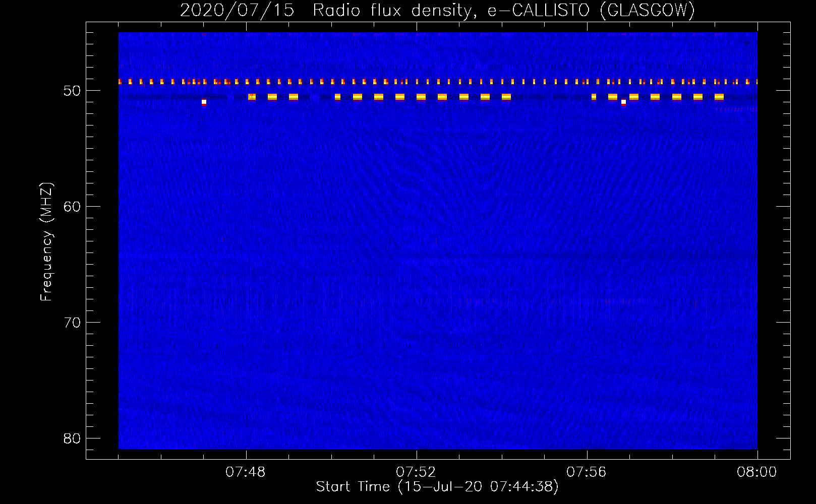Select the Frequency (MHZ) axis label
816x504 pixels.
pos(46,241)
